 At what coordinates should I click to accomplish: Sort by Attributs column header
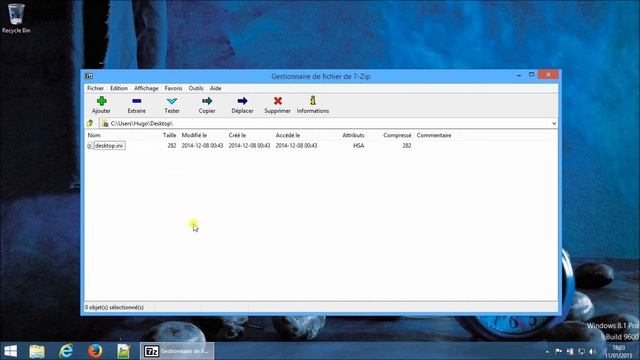353,135
